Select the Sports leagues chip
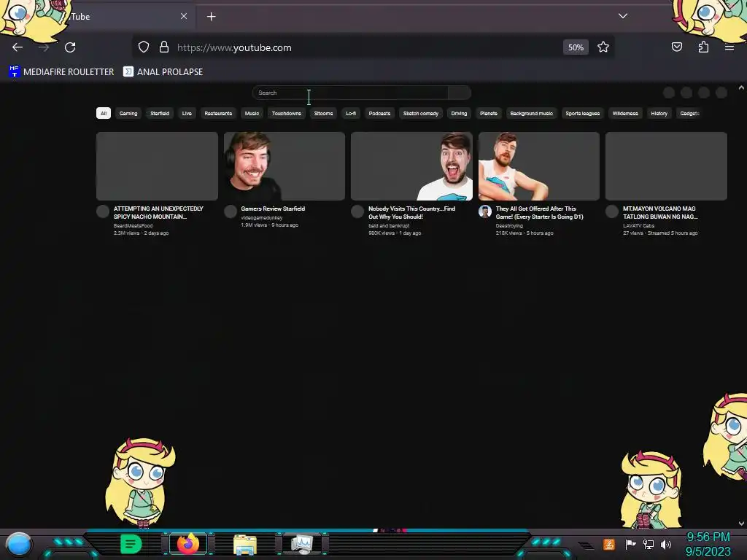The width and height of the screenshot is (747, 560). (582, 113)
